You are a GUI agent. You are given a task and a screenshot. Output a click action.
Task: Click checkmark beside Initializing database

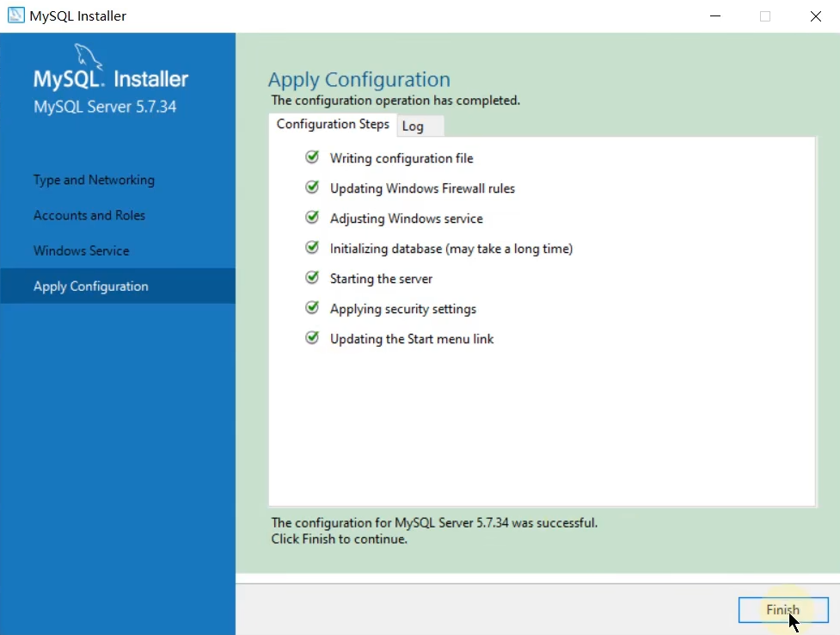[x=312, y=247]
